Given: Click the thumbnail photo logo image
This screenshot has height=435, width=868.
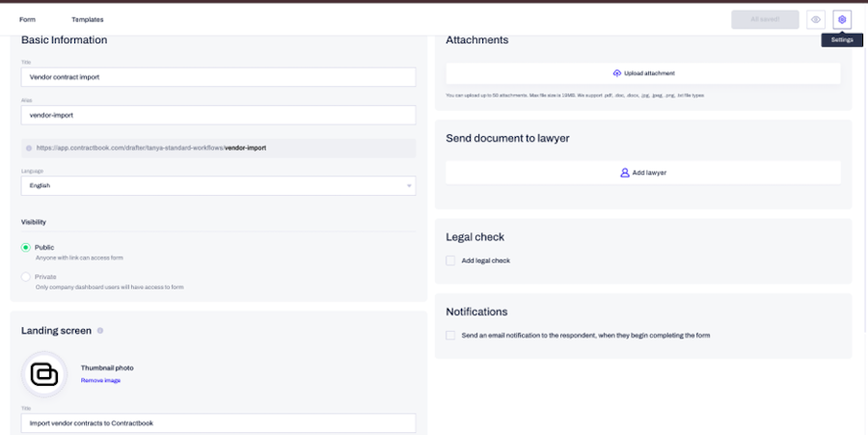Looking at the screenshot, I should point(44,374).
